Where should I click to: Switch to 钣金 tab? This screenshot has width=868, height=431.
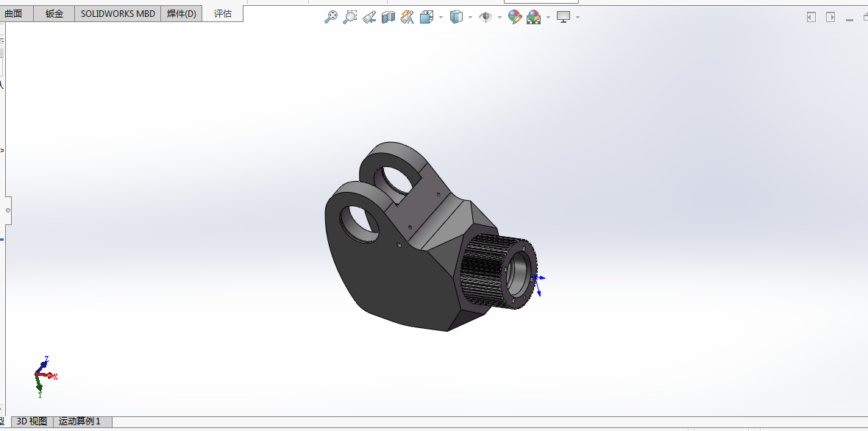(54, 14)
